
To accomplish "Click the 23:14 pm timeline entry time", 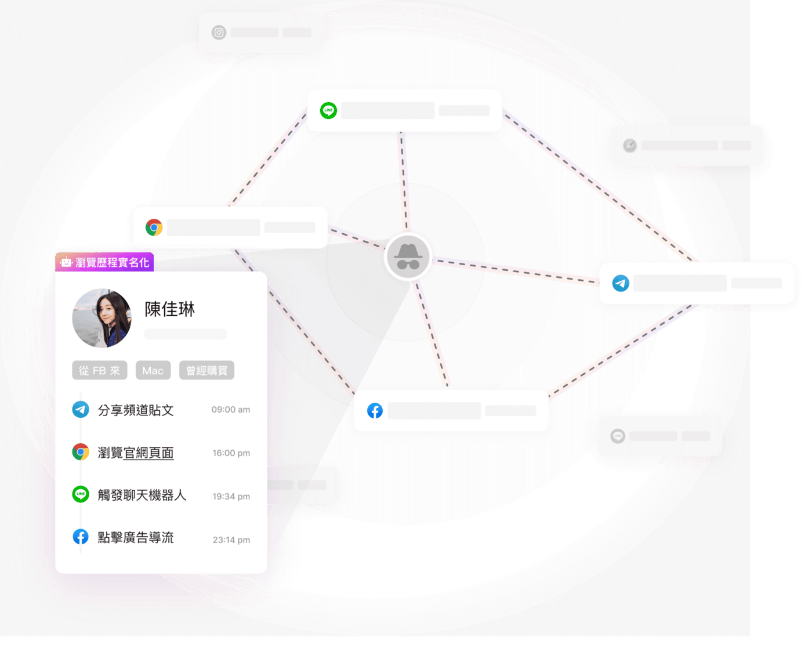I will click(x=231, y=540).
